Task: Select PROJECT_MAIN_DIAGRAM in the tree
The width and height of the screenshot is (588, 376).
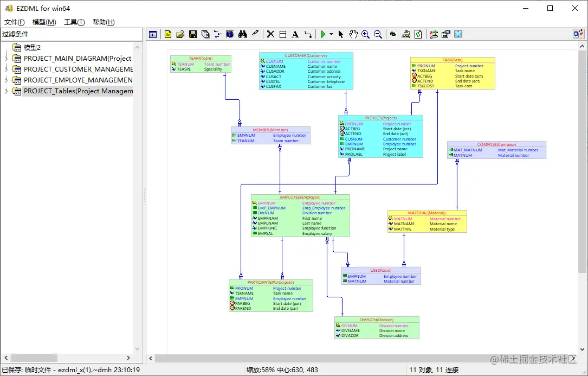Action: (x=77, y=59)
